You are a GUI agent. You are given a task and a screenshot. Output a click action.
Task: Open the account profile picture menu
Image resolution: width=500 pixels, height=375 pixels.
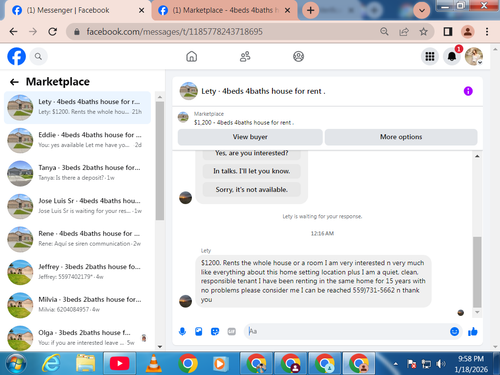pyautogui.click(x=474, y=57)
